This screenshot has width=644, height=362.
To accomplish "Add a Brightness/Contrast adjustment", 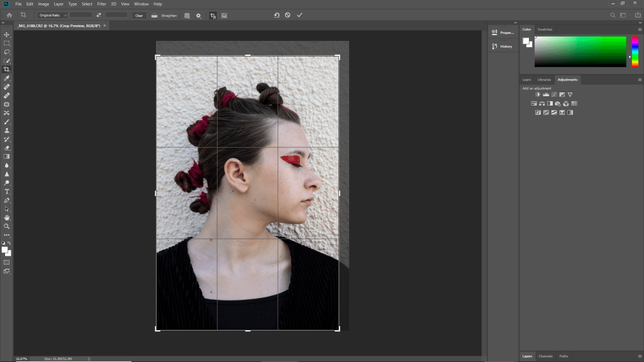I will (x=538, y=94).
